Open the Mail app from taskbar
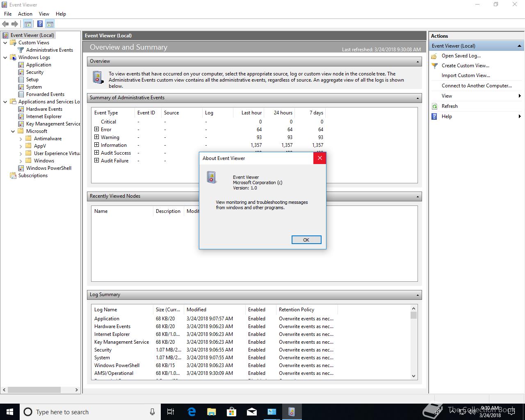The width and height of the screenshot is (525, 420). pos(252,412)
